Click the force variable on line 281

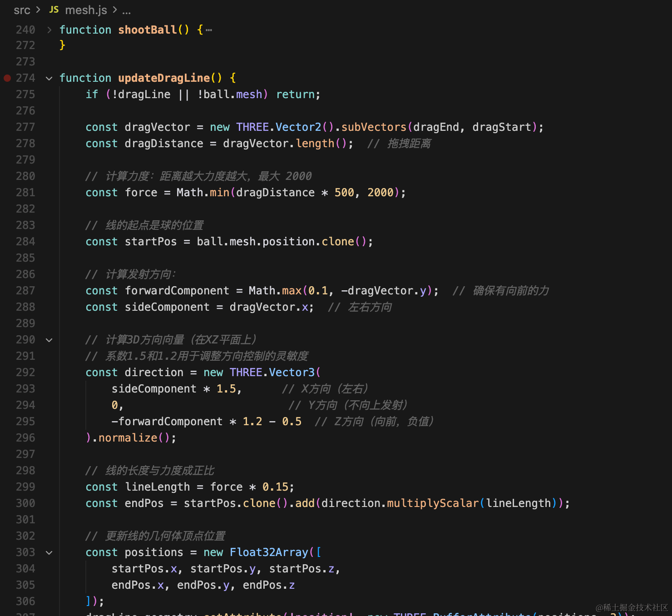(141, 193)
